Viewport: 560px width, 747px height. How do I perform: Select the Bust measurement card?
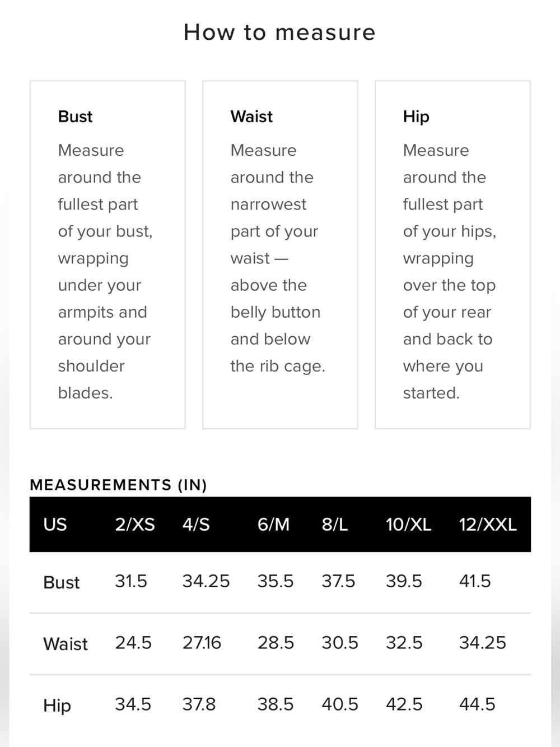[x=108, y=255]
